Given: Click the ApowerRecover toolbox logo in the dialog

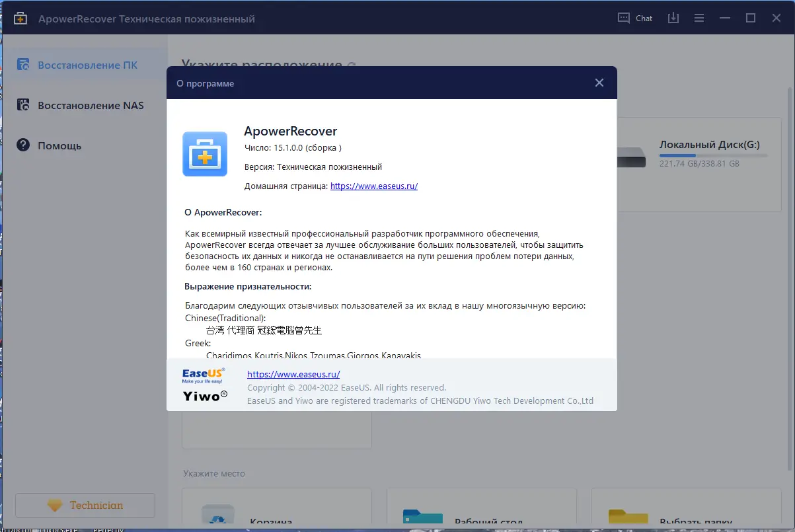Looking at the screenshot, I should tap(205, 154).
